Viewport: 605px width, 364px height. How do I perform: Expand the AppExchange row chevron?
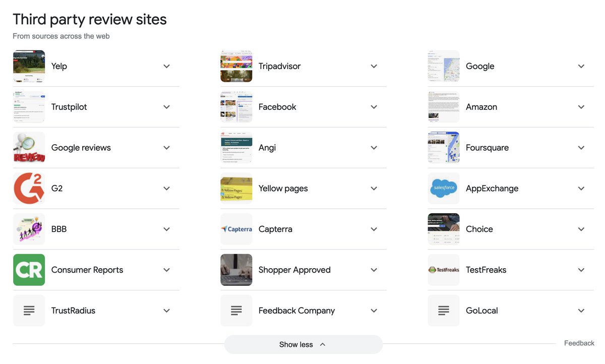[x=581, y=189]
